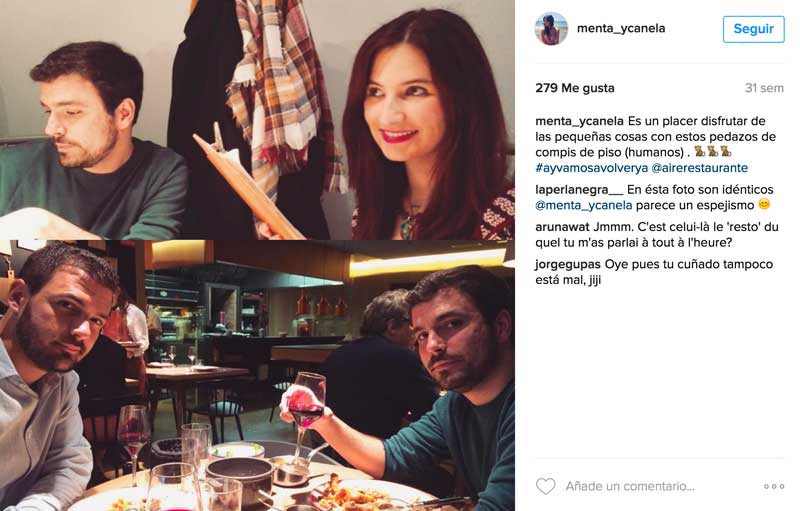Open the #ayvamosavolverya hashtag link
The image size is (800, 511).
pos(591,168)
